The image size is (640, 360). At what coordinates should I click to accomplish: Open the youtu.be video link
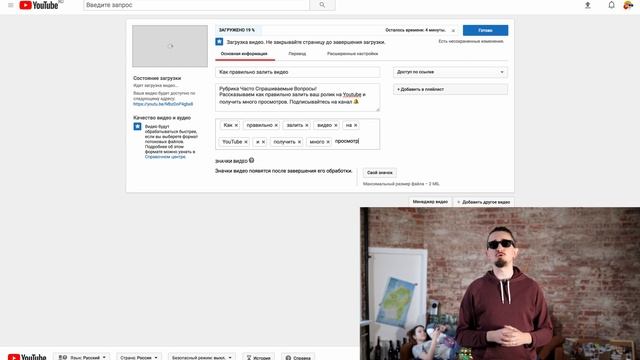pos(163,104)
